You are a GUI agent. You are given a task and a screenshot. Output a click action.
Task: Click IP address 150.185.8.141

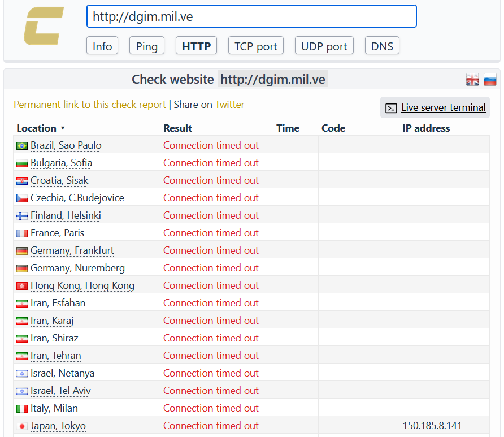[432, 426]
